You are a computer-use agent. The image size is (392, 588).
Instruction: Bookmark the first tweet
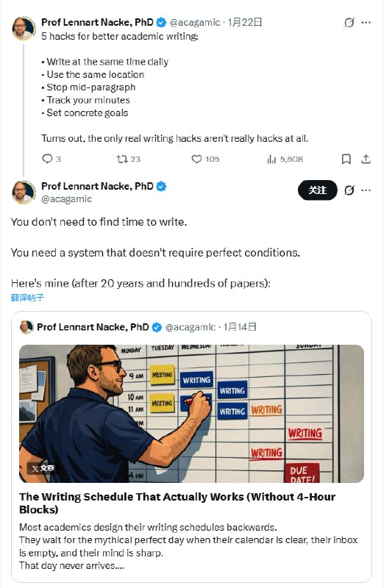[346, 159]
